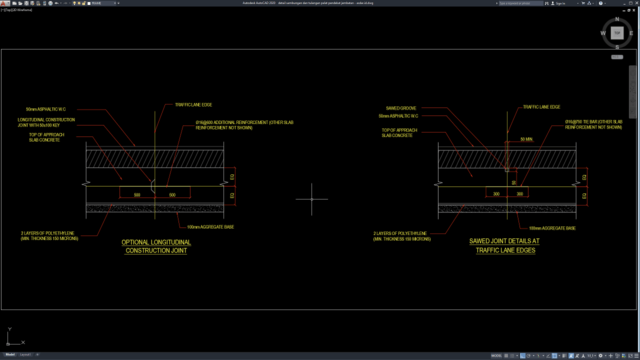Toggle the highlighted ortho/dynamic input icon
The image size is (640, 360).
point(522,356)
